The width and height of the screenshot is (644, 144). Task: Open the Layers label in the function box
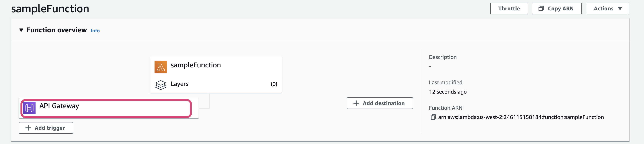click(x=179, y=84)
